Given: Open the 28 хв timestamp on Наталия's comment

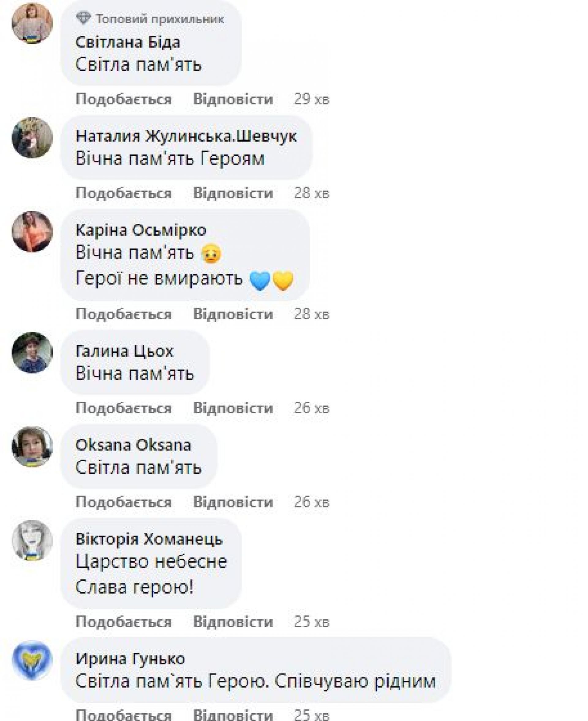Looking at the screenshot, I should [312, 193].
